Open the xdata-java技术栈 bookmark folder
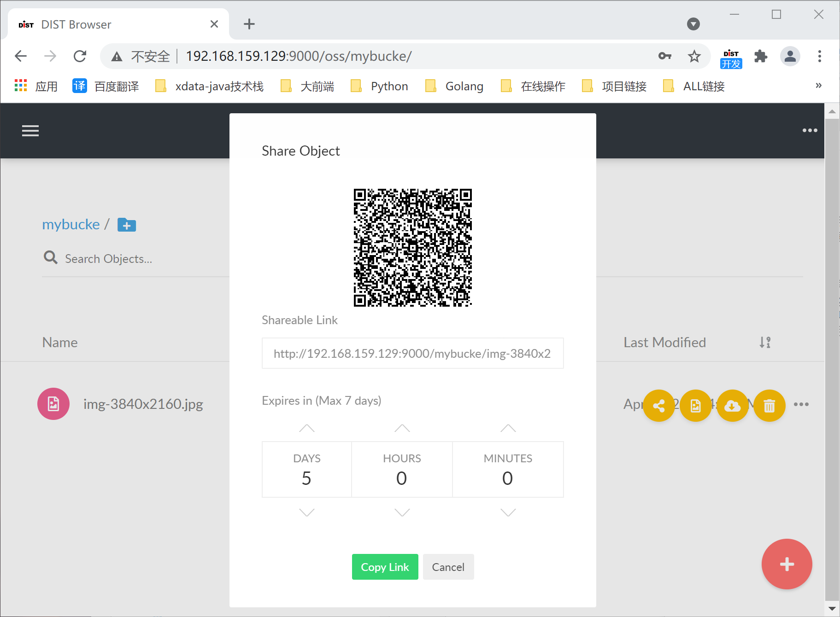This screenshot has height=617, width=840. coord(210,86)
